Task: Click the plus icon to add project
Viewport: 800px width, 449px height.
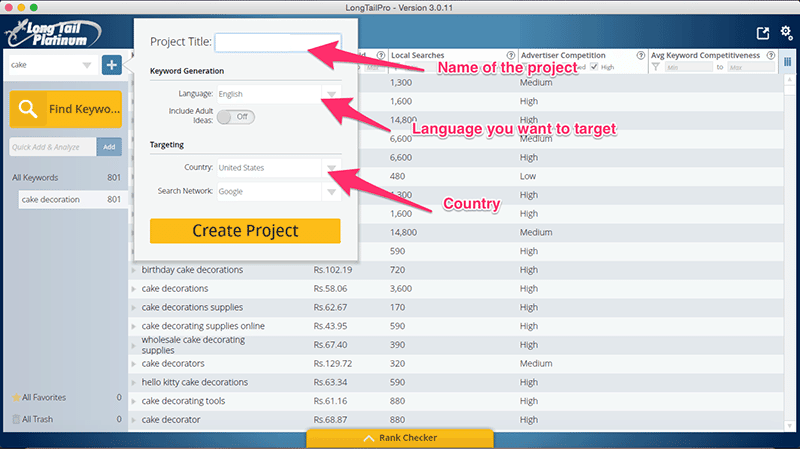Action: pyautogui.click(x=112, y=65)
